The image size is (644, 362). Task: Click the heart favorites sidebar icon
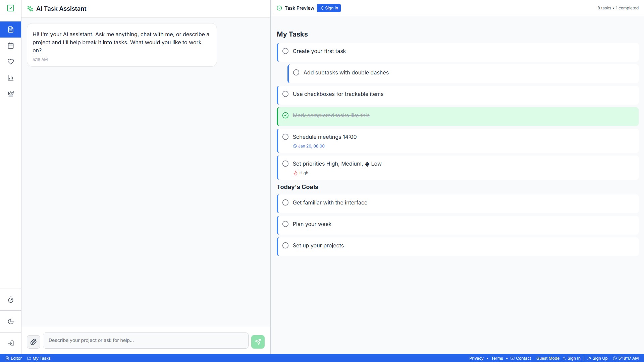tap(11, 62)
